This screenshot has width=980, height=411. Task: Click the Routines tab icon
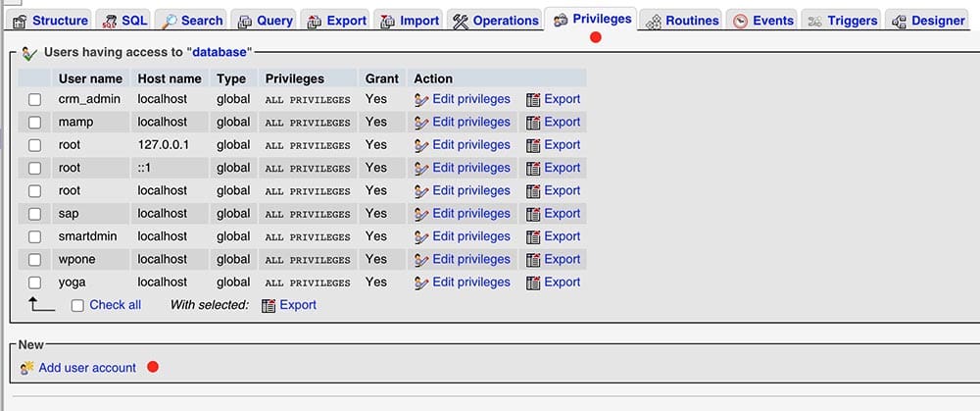click(654, 22)
